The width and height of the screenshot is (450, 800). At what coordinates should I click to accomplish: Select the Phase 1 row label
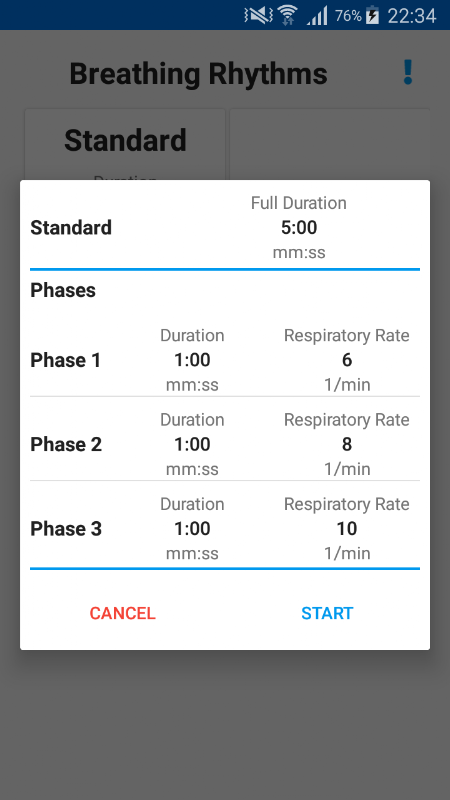pyautogui.click(x=66, y=360)
